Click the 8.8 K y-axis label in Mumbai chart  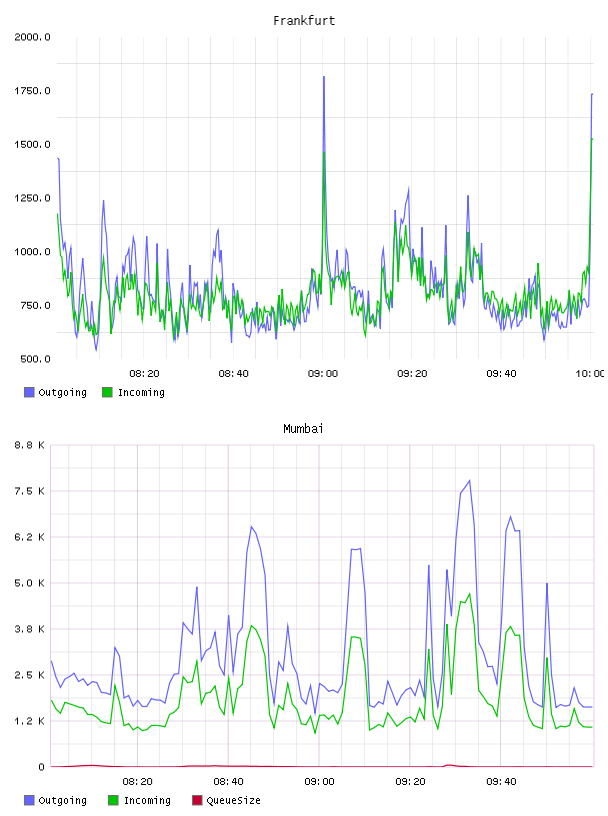(x=29, y=445)
